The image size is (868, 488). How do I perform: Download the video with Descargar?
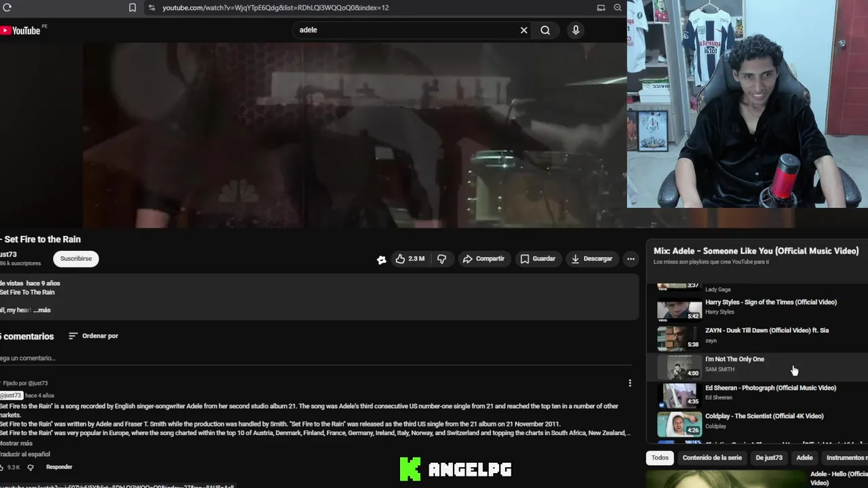(x=592, y=259)
